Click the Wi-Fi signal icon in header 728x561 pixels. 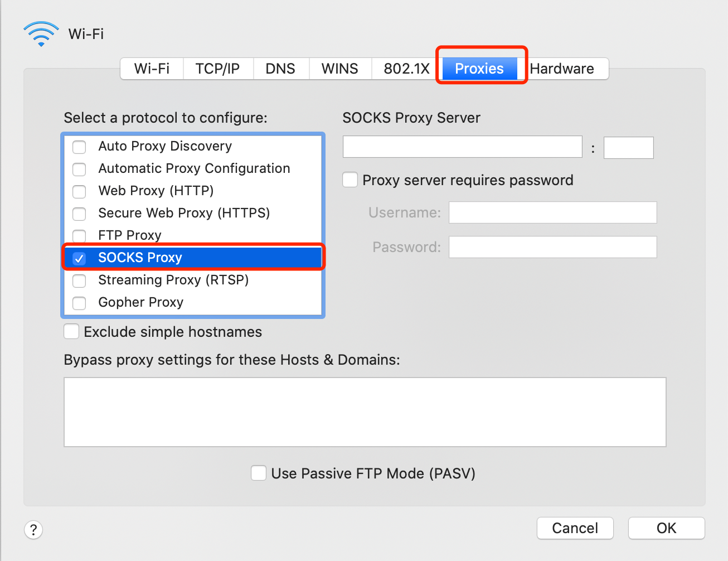pyautogui.click(x=41, y=33)
